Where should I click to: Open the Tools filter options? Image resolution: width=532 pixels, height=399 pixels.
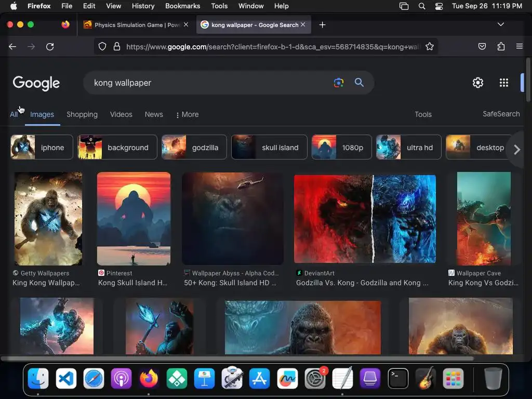(423, 114)
